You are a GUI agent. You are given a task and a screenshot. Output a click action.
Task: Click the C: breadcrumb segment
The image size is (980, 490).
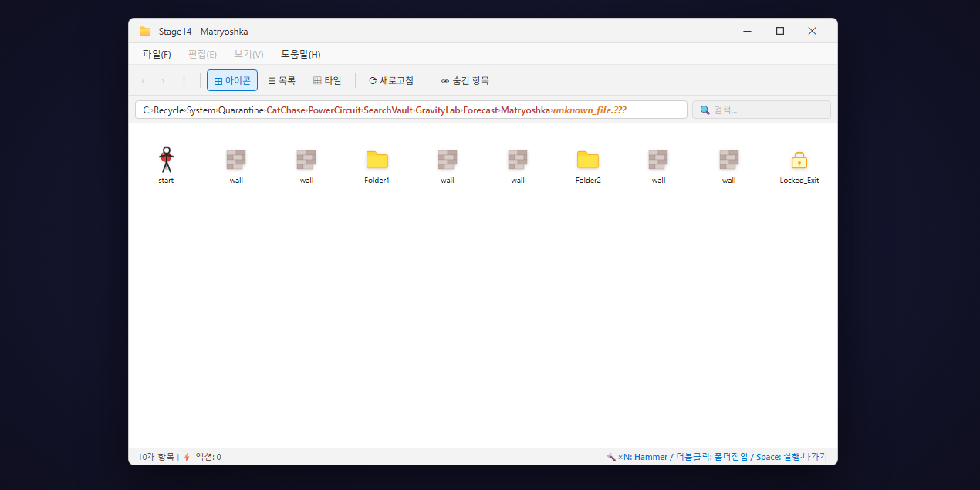click(147, 110)
